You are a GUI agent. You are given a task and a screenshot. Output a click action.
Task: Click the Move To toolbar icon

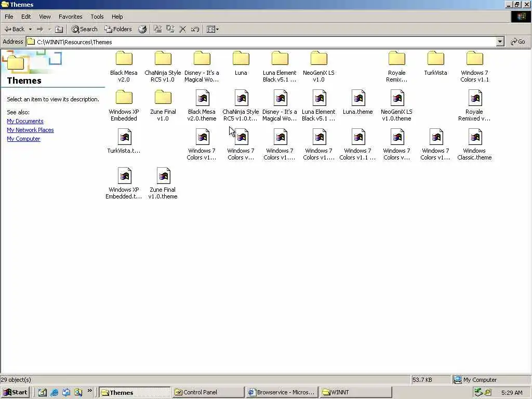pos(158,29)
